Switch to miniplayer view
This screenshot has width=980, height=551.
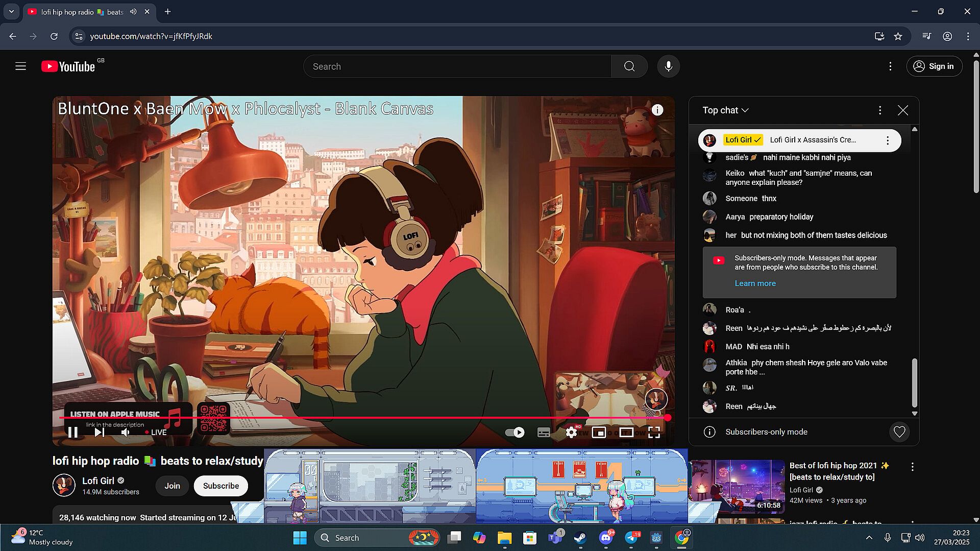(599, 433)
